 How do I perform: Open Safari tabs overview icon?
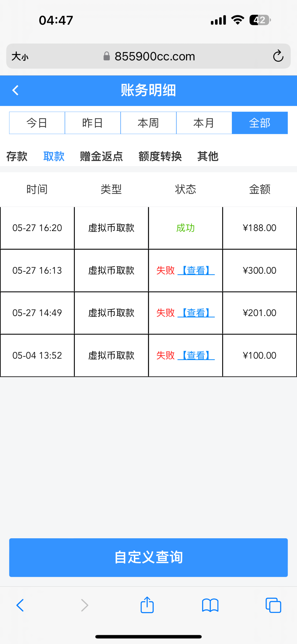click(x=273, y=605)
